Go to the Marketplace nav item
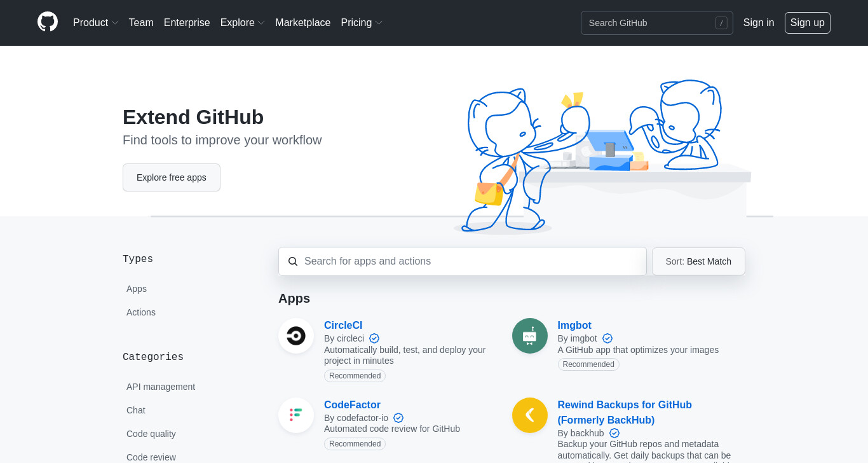 [x=302, y=23]
